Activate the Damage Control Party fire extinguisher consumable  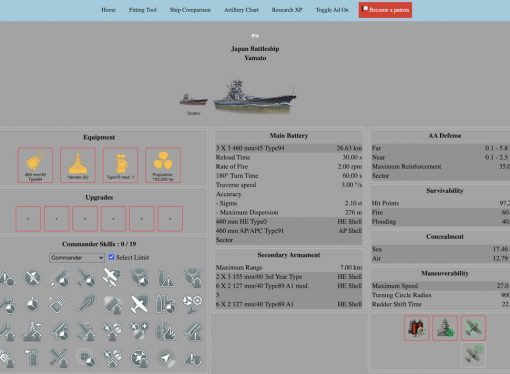coord(417,328)
